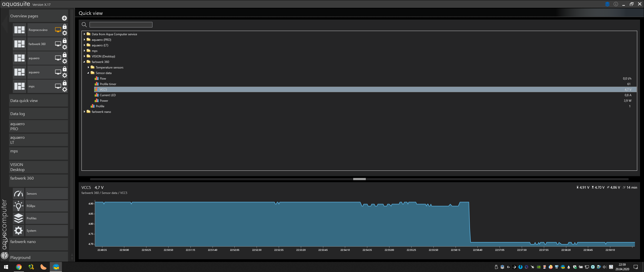The height and width of the screenshot is (272, 644).
Task: Open the RGBpx light bulb icon
Action: coord(18,206)
